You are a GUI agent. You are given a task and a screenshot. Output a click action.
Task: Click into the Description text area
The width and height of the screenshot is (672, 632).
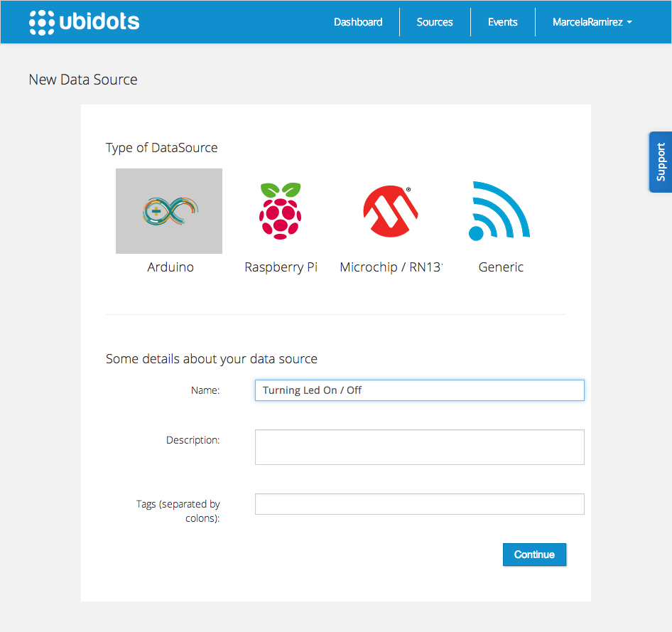click(x=420, y=447)
